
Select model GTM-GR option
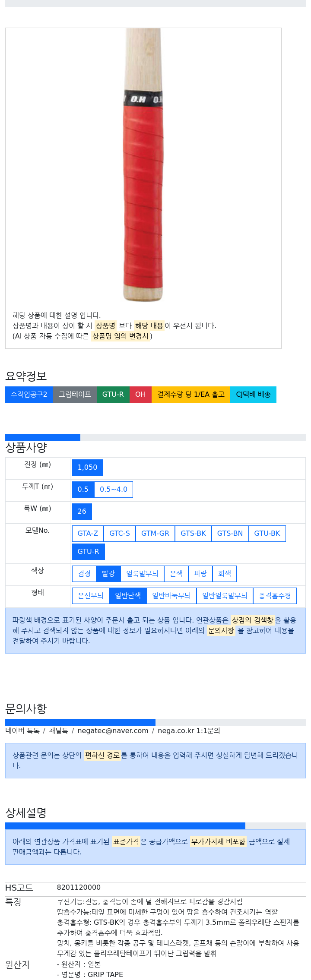pos(155,534)
